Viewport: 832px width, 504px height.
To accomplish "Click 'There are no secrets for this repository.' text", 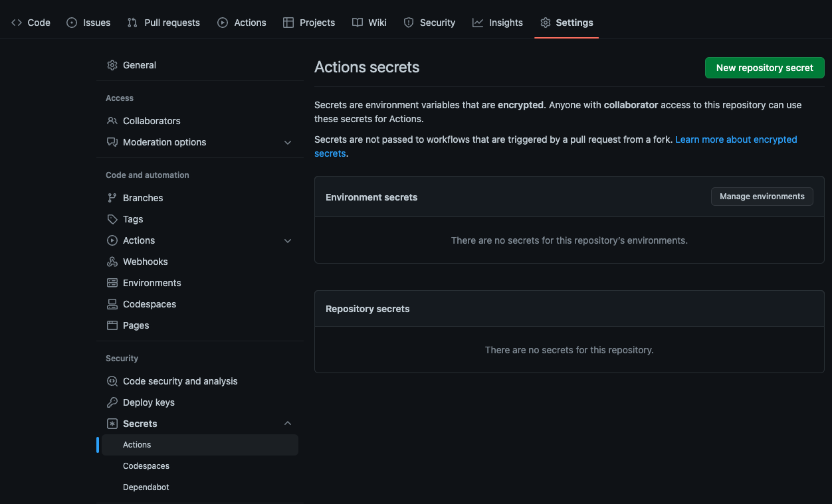I will coord(570,350).
